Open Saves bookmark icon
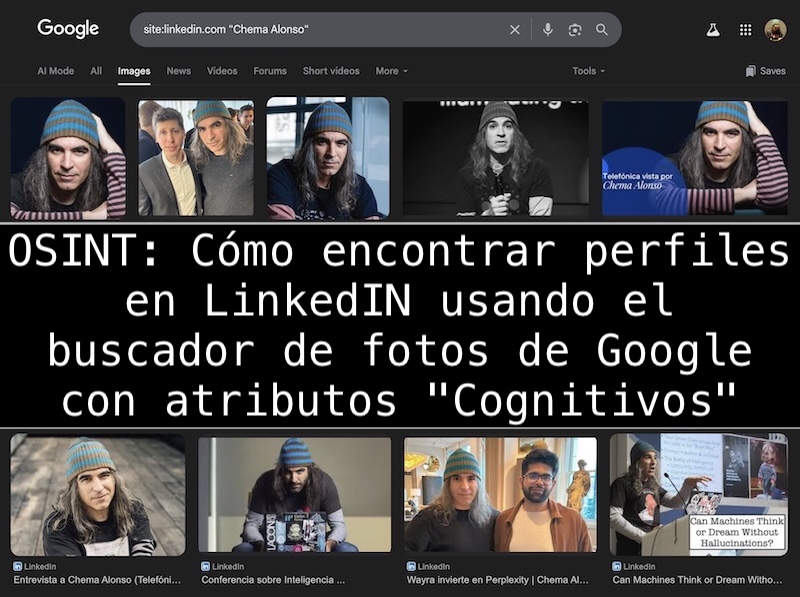The height and width of the screenshot is (597, 800). pos(750,71)
